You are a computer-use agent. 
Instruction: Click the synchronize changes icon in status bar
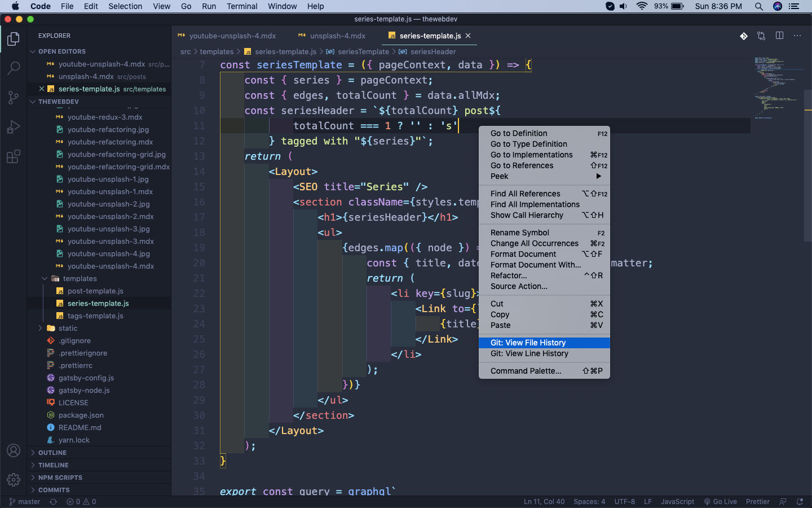coord(53,501)
